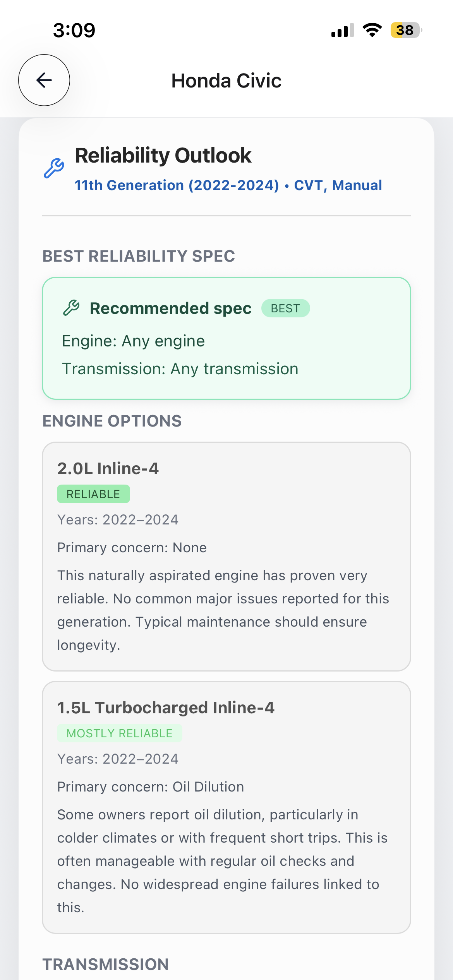Tap the back arrow button
Screen dimensions: 453x980
point(44,80)
